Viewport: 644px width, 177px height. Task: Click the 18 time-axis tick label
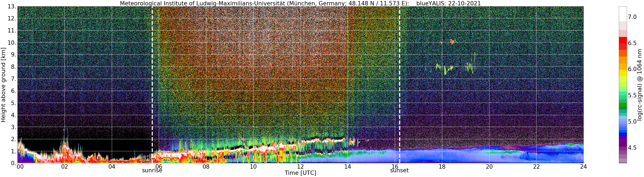442,167
